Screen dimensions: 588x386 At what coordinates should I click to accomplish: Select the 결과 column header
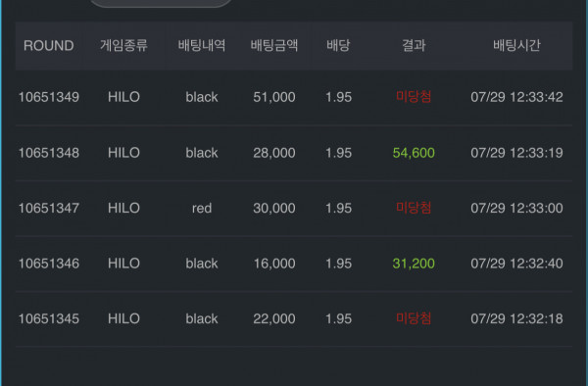pos(414,46)
